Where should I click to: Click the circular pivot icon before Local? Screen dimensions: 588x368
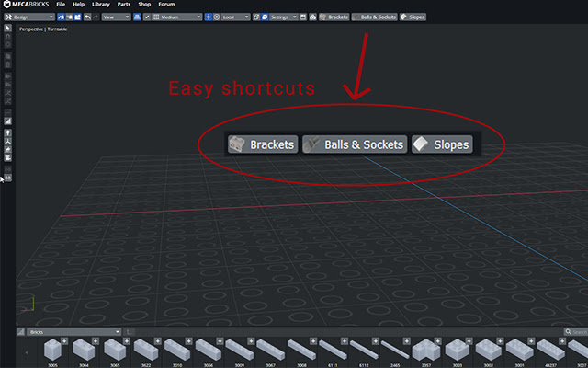pos(217,17)
